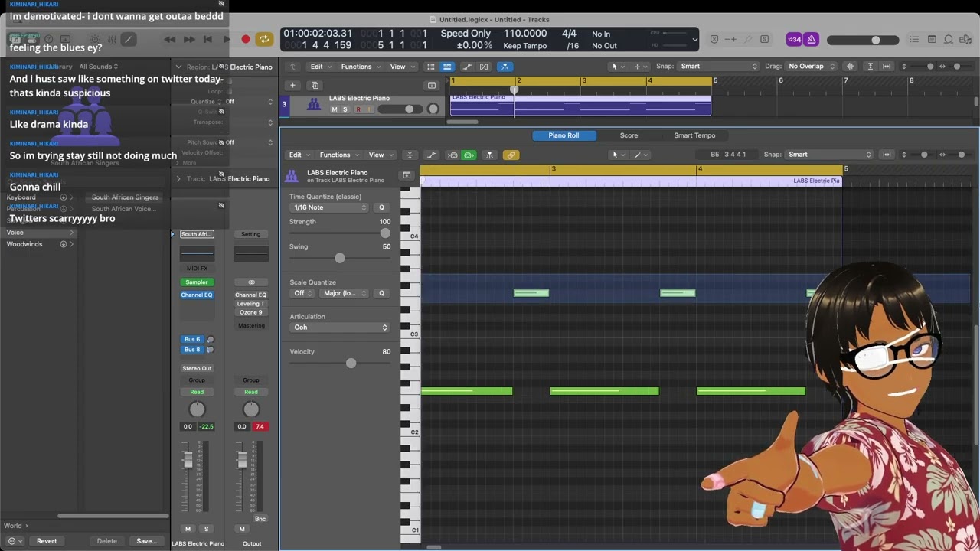Open the List Editors icon in the control bar
This screenshot has height=551, width=980.
[914, 39]
